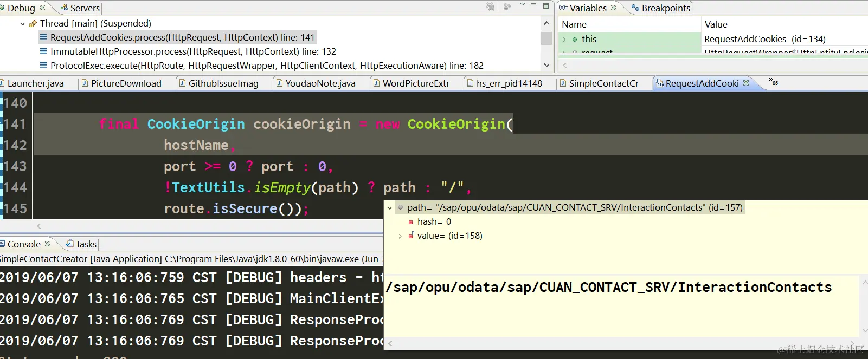Click the hs_err_pid14148 file icon
Image resolution: width=868 pixels, height=359 pixels.
471,83
